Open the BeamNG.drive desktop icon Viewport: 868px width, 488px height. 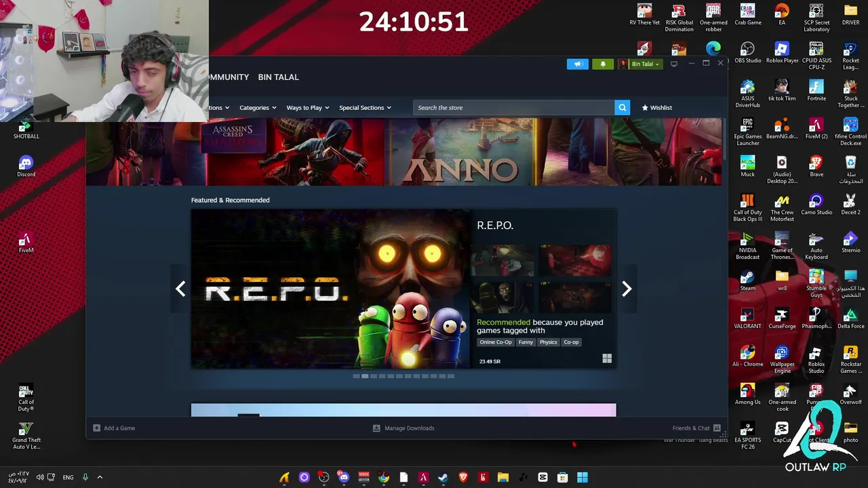coord(782,129)
